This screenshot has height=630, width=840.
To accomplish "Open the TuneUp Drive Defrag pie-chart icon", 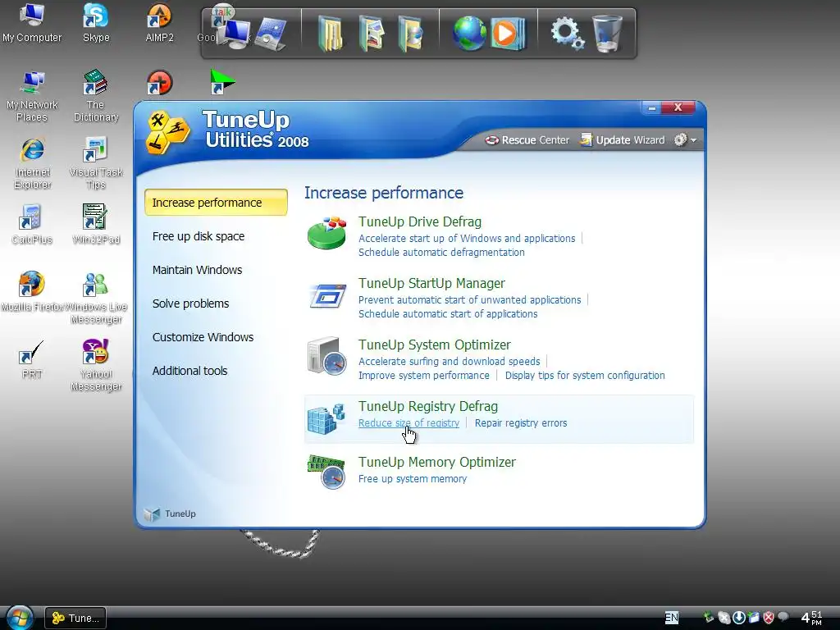I will click(326, 233).
